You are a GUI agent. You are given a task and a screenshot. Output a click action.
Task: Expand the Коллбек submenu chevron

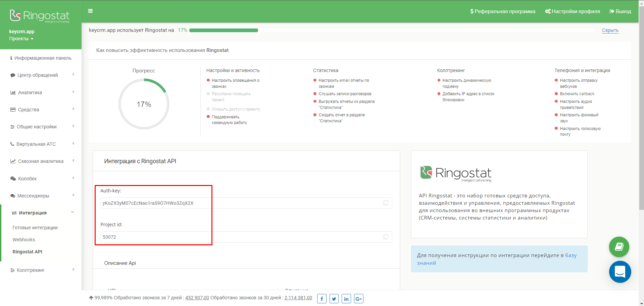tap(73, 178)
